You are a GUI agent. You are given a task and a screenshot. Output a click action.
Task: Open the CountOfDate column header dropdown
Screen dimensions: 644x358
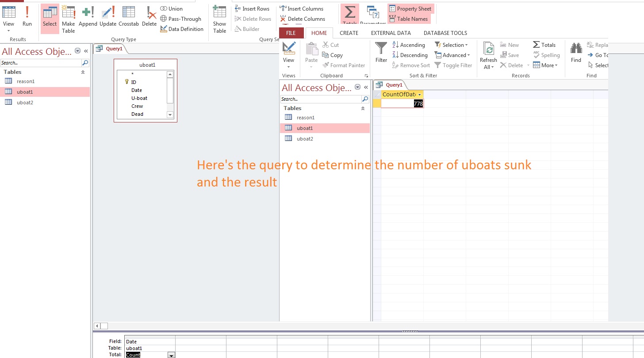point(419,95)
